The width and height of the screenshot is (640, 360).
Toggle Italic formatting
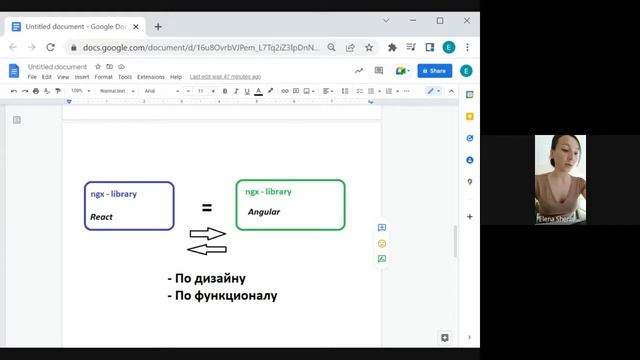[236, 91]
